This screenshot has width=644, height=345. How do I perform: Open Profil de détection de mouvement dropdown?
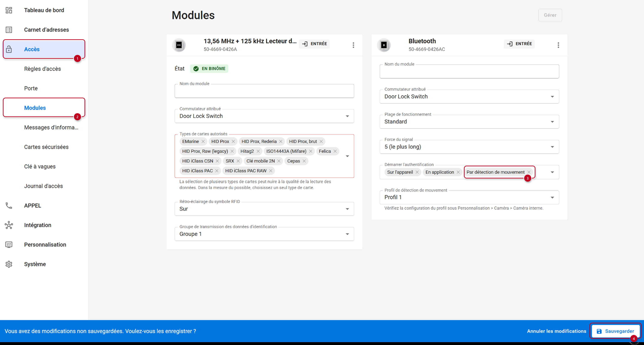click(x=469, y=197)
